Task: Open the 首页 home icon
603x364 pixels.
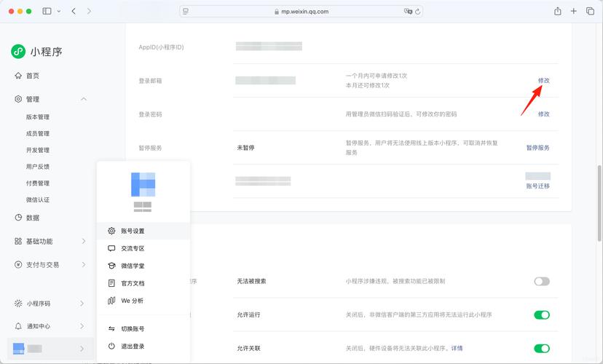Action: pyautogui.click(x=18, y=76)
